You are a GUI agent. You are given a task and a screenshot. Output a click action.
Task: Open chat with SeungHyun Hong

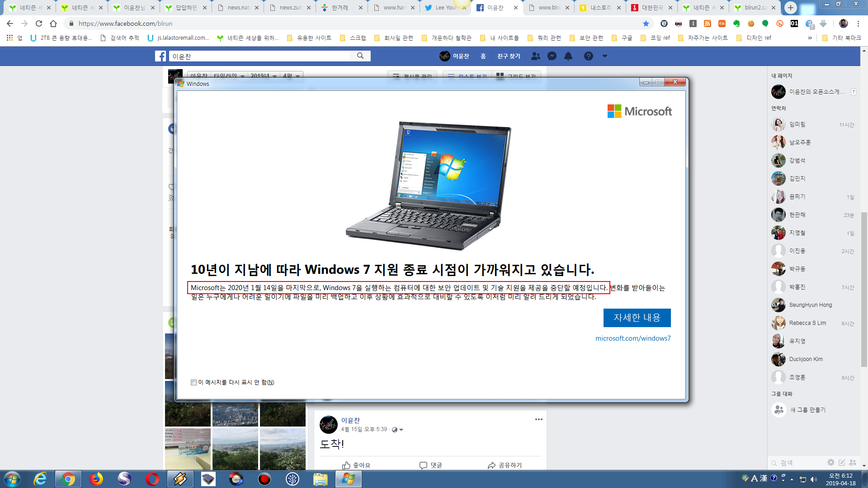coord(813,305)
